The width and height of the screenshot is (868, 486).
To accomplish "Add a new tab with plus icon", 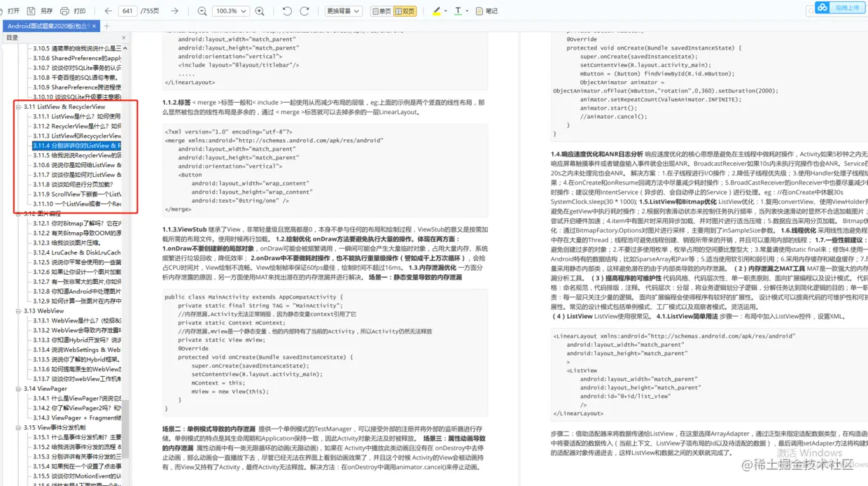I will [107, 26].
